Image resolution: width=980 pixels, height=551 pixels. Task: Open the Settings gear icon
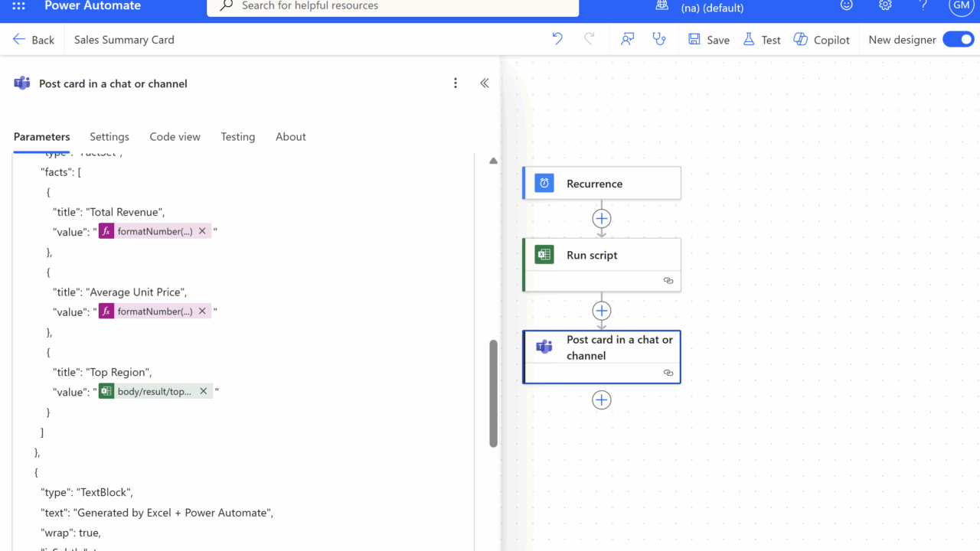point(885,6)
